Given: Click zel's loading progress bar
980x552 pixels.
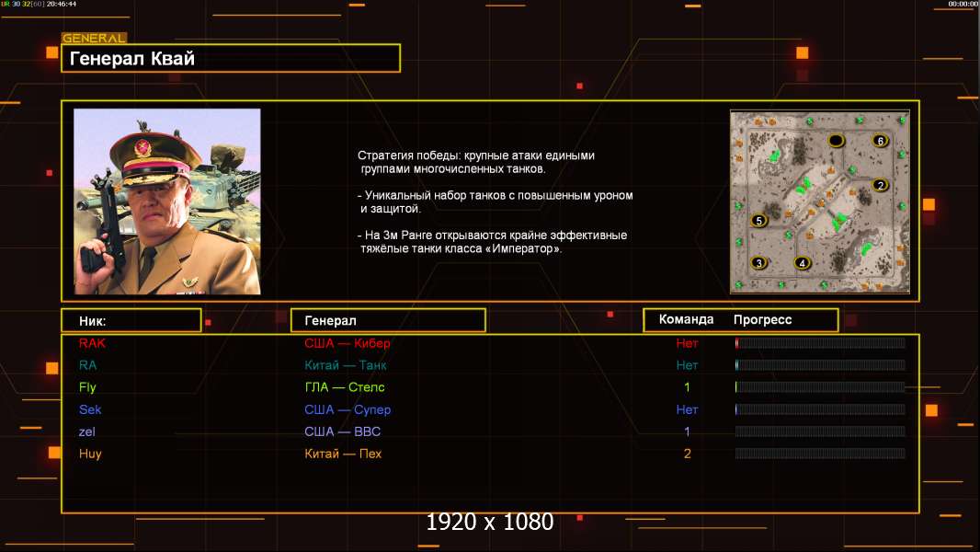Looking at the screenshot, I should [820, 431].
